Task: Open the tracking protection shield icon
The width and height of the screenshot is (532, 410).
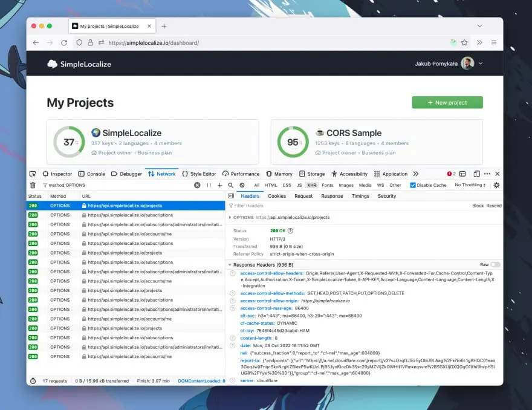Action: click(79, 43)
